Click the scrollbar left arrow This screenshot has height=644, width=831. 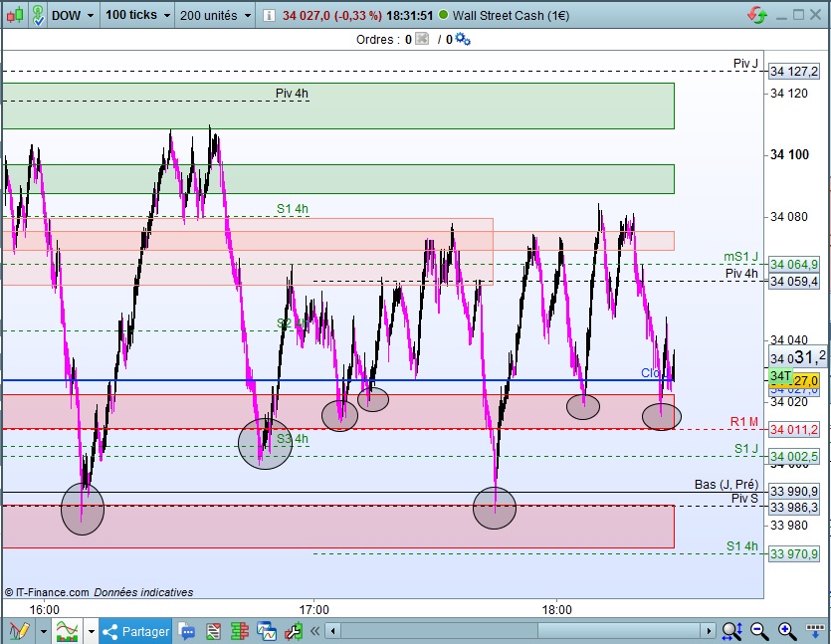click(332, 631)
